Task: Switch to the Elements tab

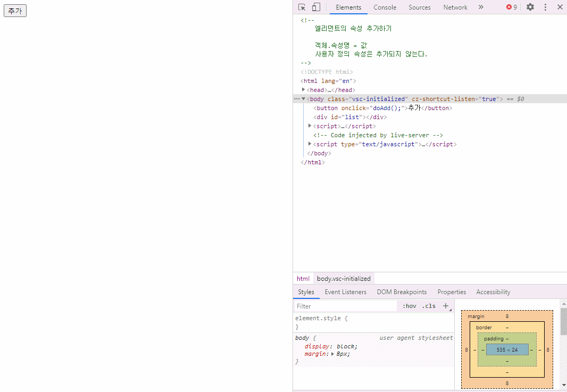Action: (x=348, y=7)
